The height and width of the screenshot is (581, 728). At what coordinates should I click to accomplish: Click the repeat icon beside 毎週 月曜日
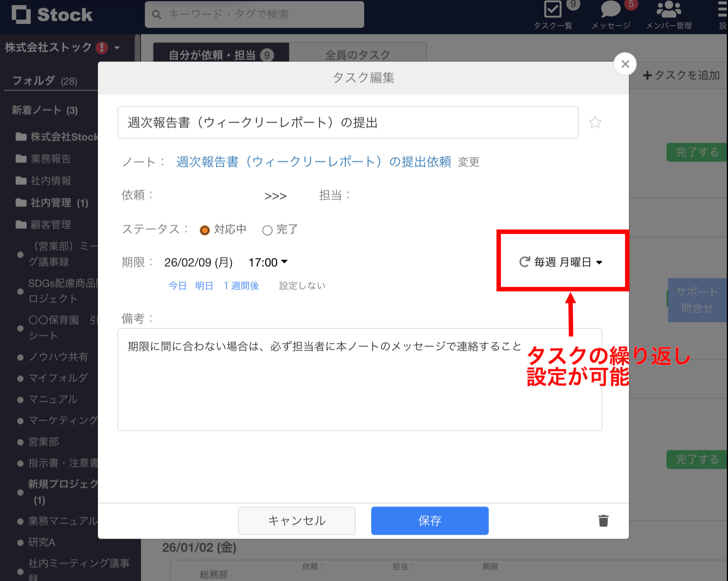tap(524, 262)
